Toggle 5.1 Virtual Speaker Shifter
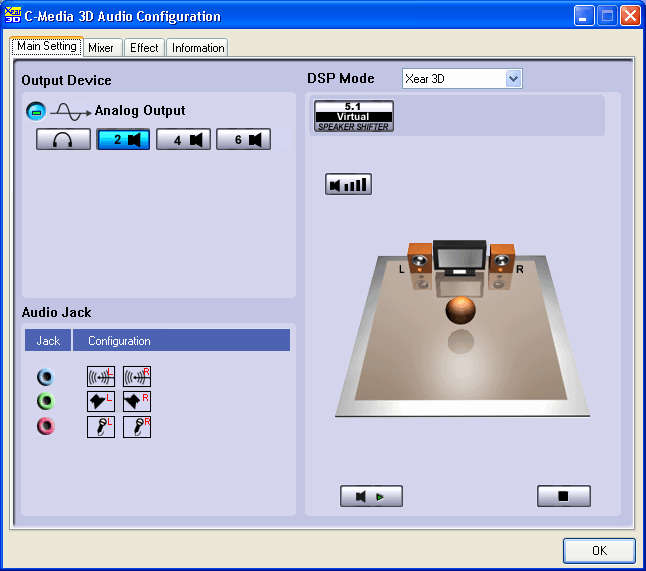646x571 pixels. click(353, 116)
